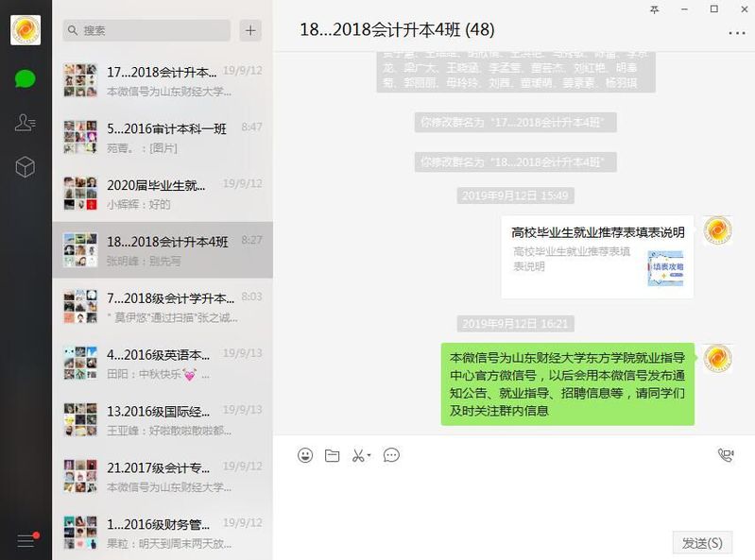Open the 高校毕业生就业推荐表填表说明 link card
This screenshot has width=755, height=560.
point(597,257)
